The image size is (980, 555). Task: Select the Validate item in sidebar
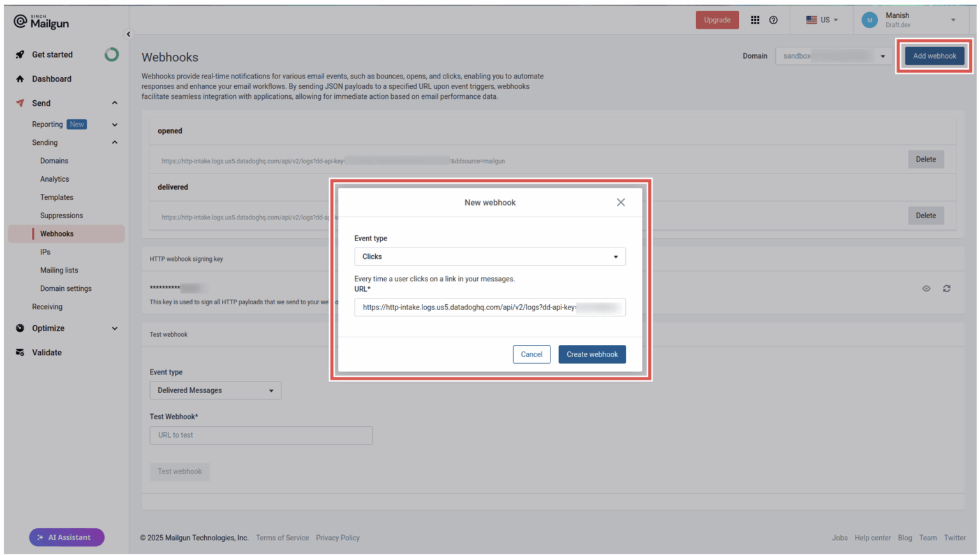click(45, 352)
